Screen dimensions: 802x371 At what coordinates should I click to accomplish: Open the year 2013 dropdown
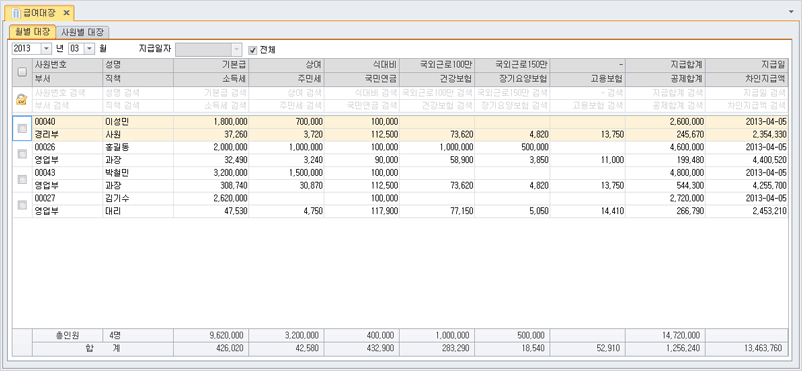[x=46, y=49]
